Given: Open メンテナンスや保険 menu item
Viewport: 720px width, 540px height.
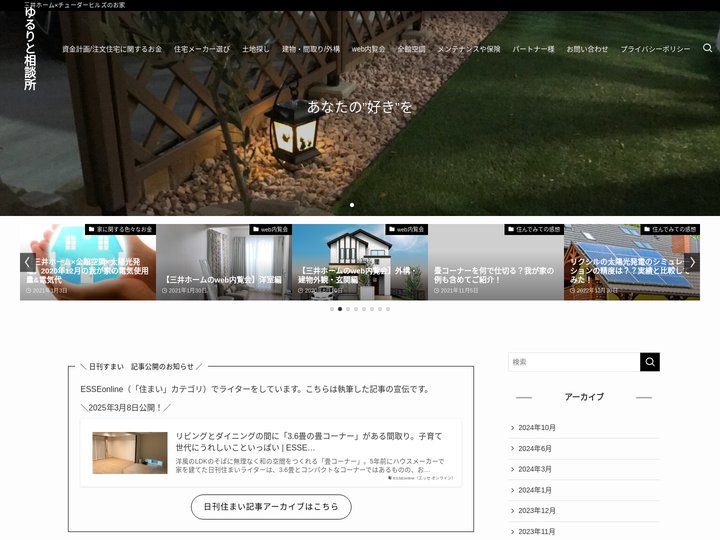Looking at the screenshot, I should [x=469, y=49].
